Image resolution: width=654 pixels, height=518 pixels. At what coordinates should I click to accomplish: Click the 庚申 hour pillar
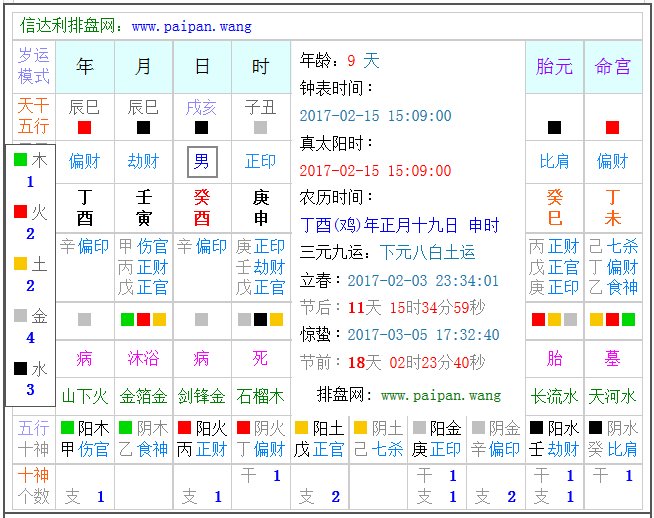[x=261, y=208]
